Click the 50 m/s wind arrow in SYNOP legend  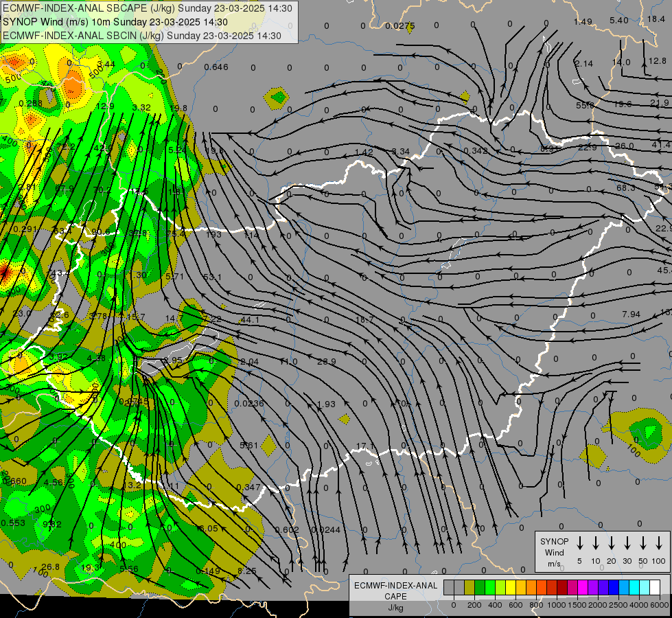click(x=643, y=542)
